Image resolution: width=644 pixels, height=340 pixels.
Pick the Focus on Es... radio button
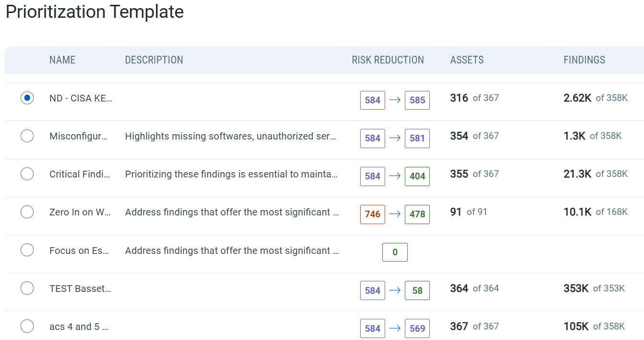click(27, 250)
